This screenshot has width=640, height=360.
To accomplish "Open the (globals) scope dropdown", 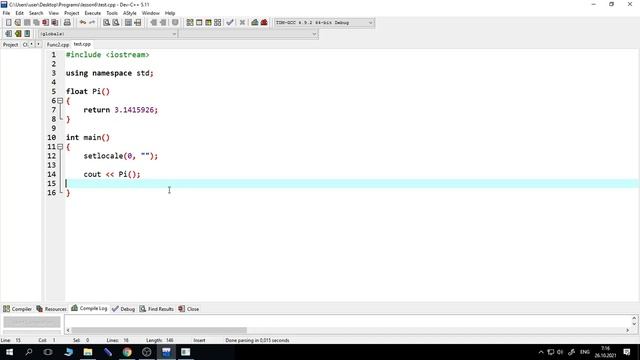I will [108, 34].
